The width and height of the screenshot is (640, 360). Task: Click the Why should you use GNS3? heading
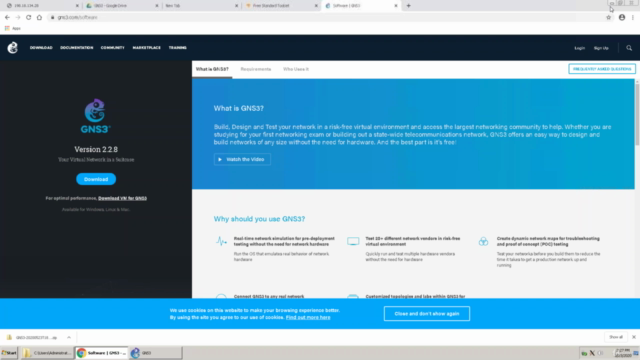[259, 219]
